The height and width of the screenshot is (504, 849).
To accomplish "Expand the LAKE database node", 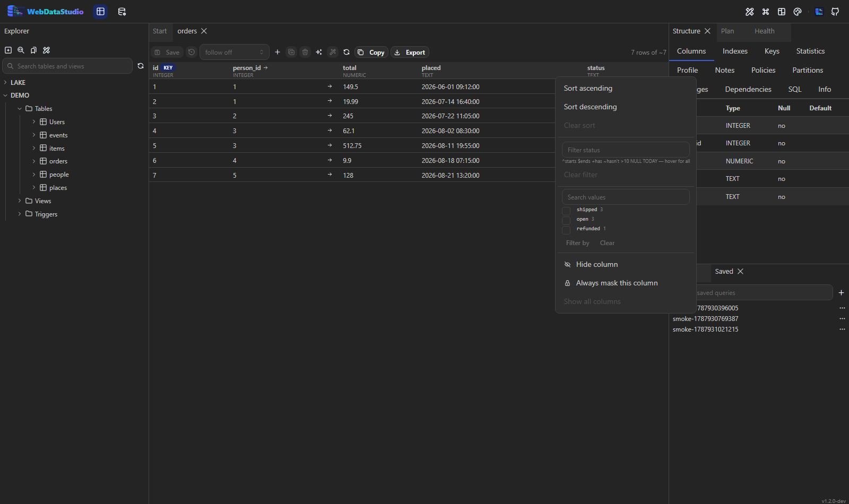I will point(5,82).
